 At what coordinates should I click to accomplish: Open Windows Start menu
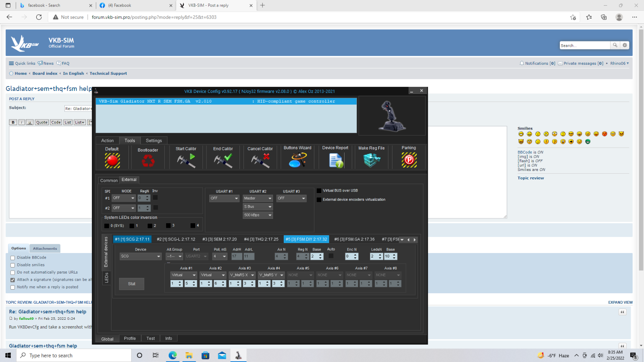tap(8, 356)
